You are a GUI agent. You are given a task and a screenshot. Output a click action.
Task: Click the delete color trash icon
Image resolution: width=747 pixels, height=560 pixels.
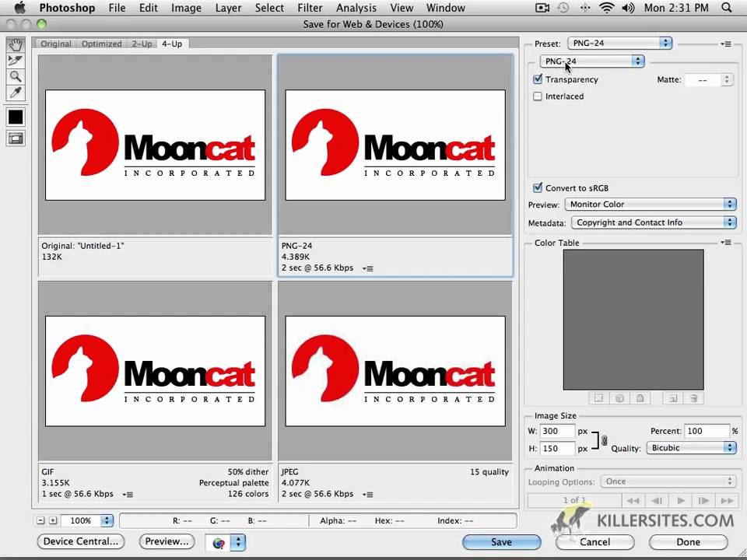point(693,398)
